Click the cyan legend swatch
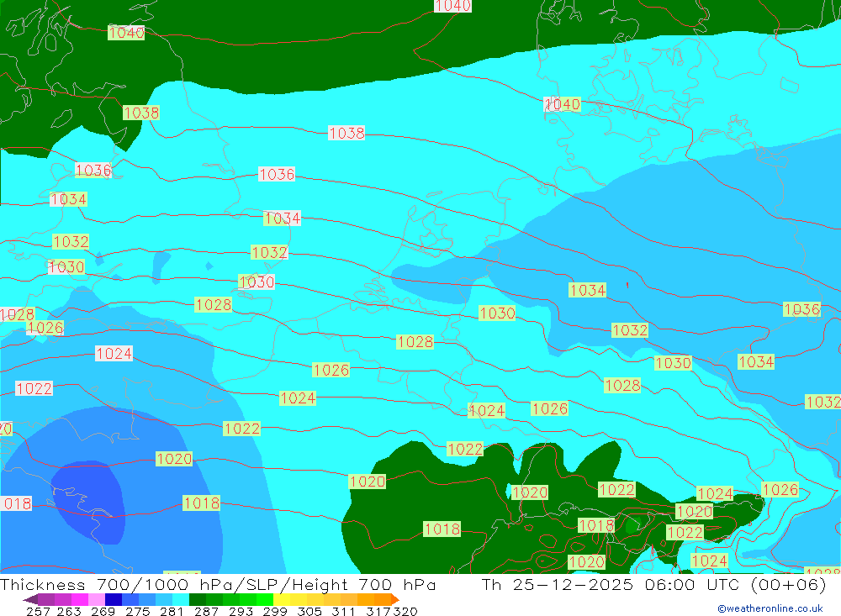Image resolution: width=841 pixels, height=616 pixels. point(181,599)
